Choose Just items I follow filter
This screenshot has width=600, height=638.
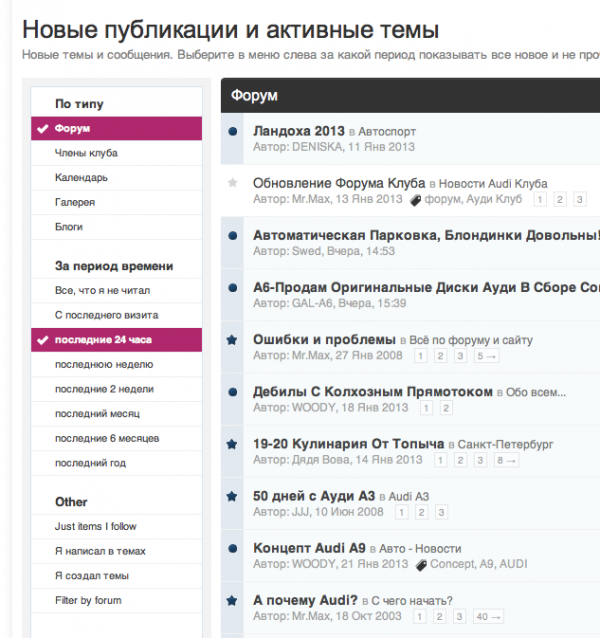tap(116, 527)
